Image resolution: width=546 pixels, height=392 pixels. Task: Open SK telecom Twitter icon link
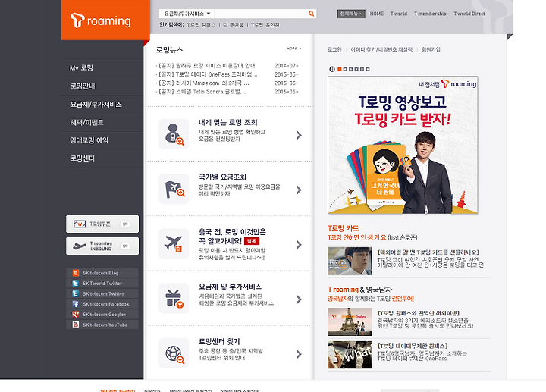pos(76,293)
